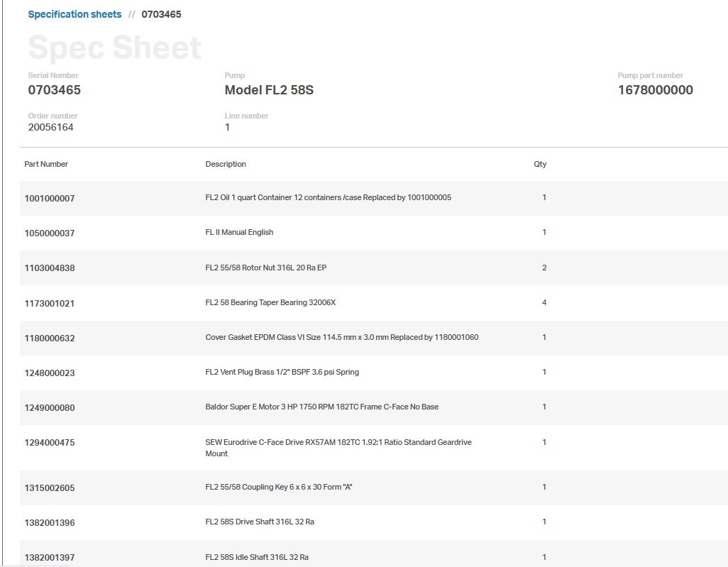Image resolution: width=728 pixels, height=567 pixels.
Task: Select part number 1248000023
Action: [x=50, y=373]
